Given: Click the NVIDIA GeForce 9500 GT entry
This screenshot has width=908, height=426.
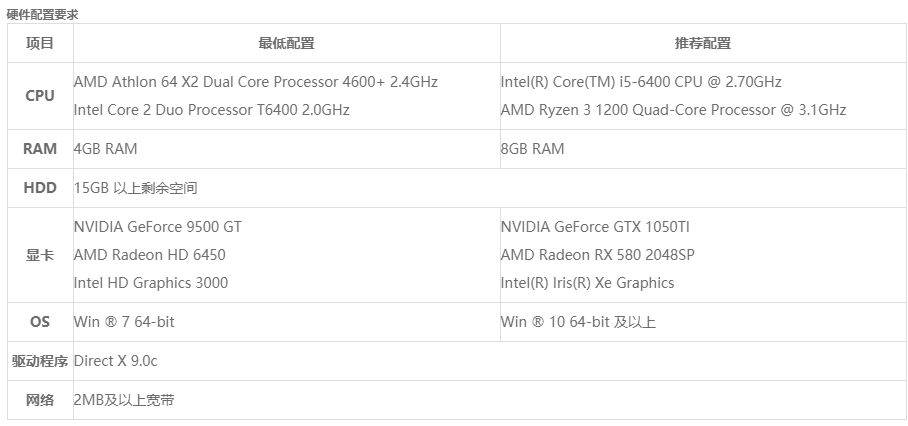Looking at the screenshot, I should (158, 226).
